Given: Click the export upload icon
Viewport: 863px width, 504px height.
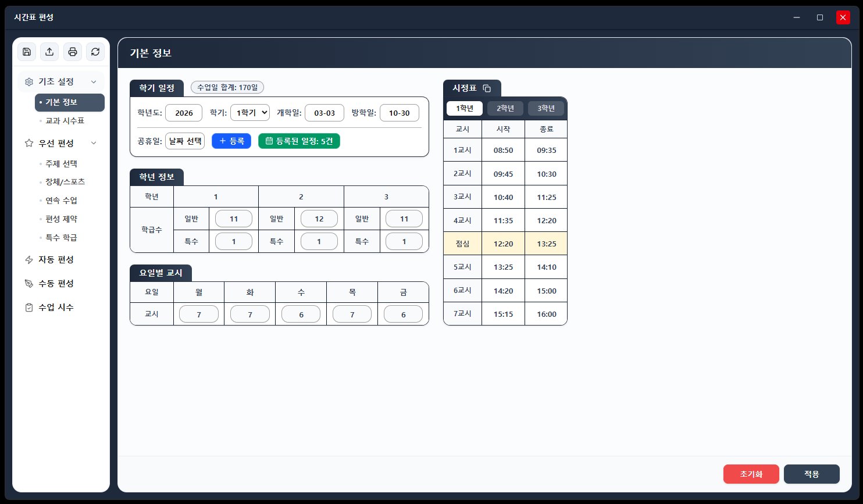Looking at the screenshot, I should coord(49,52).
